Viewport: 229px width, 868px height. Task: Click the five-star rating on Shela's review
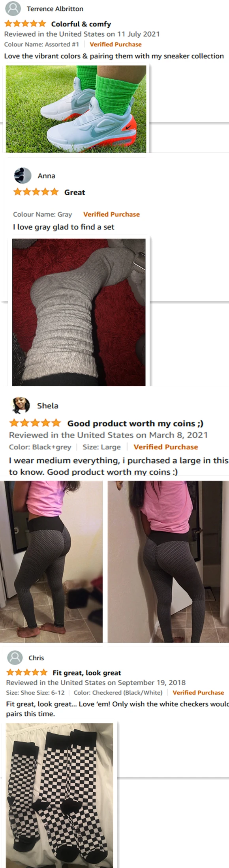coord(35,423)
